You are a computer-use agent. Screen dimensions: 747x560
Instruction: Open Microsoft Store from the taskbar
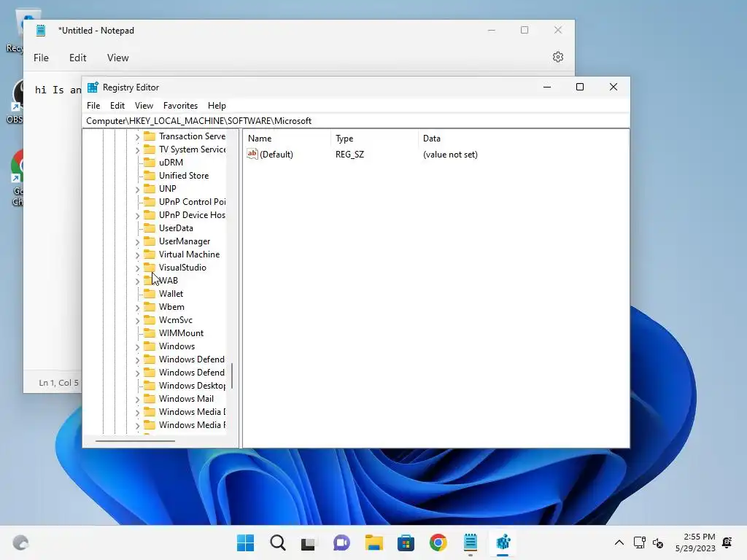click(x=406, y=542)
